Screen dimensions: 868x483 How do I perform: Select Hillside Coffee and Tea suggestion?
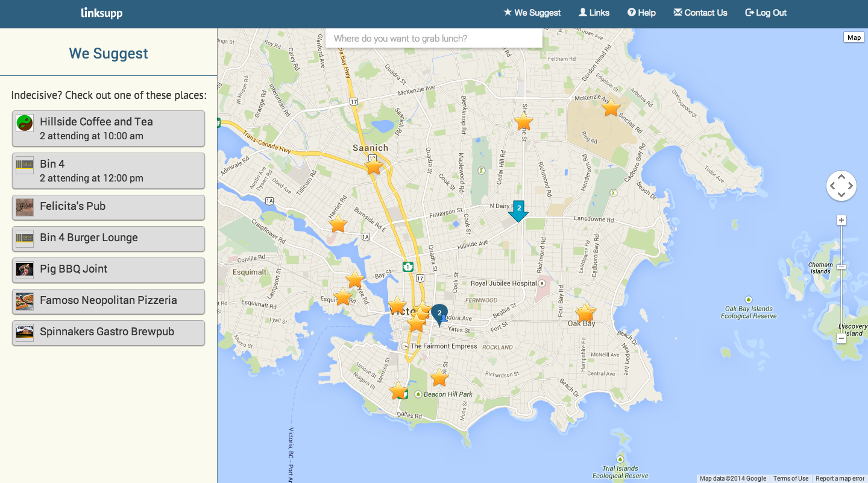click(108, 128)
